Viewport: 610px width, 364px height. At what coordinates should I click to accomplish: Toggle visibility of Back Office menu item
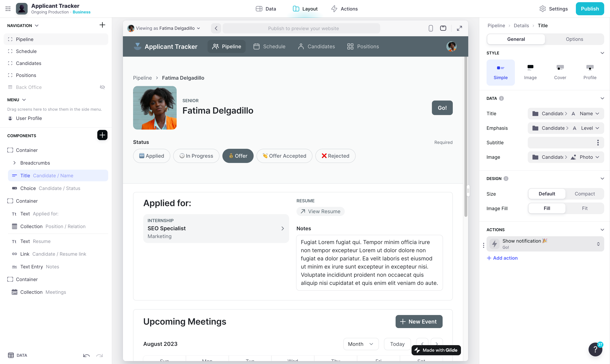(x=103, y=87)
